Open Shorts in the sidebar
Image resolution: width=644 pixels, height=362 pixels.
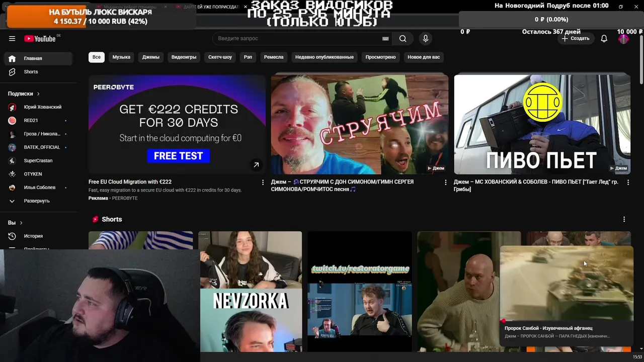pos(38,72)
